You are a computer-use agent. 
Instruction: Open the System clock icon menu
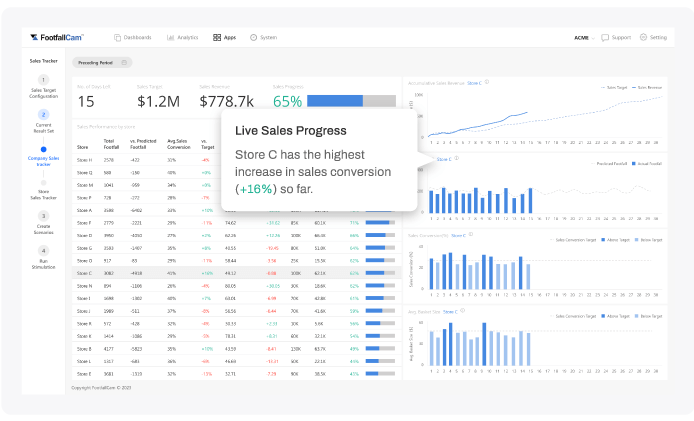click(254, 38)
